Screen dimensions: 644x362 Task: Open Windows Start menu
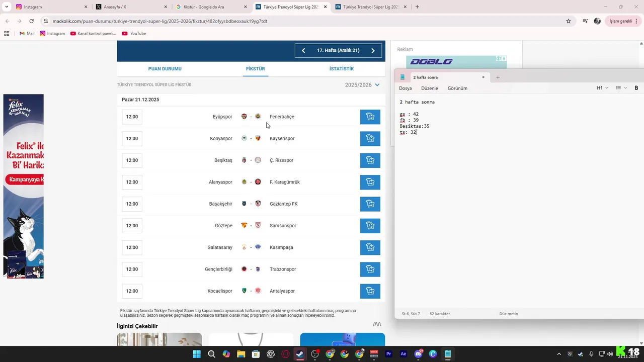pyautogui.click(x=196, y=354)
